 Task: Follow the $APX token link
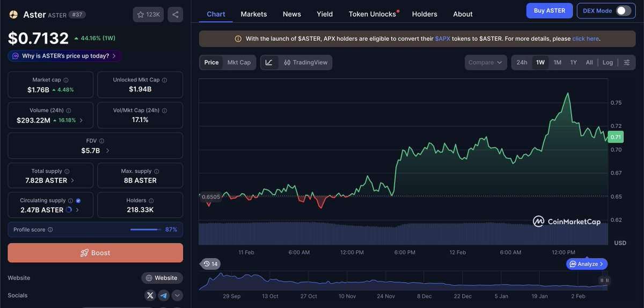click(443, 39)
